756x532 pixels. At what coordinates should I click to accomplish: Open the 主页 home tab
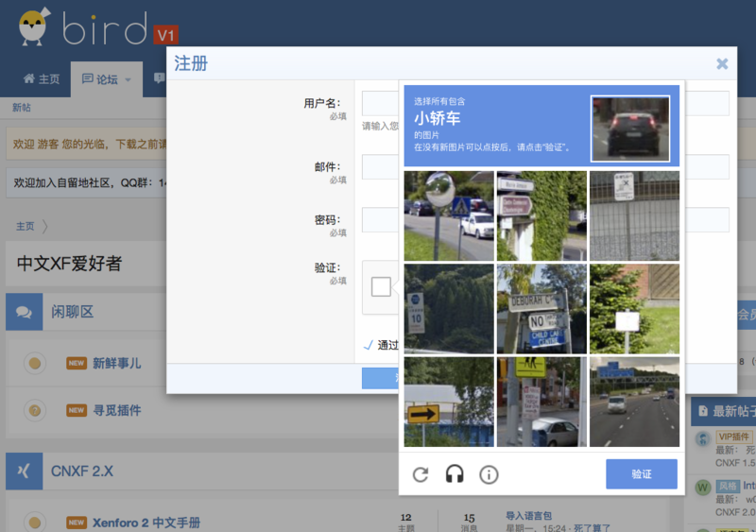pyautogui.click(x=42, y=79)
